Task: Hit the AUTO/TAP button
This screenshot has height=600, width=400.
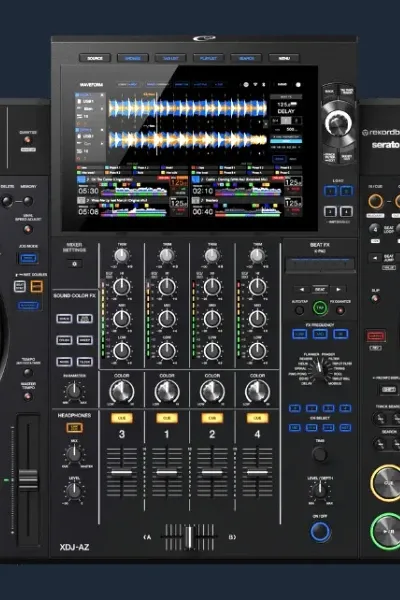Action: [299, 310]
